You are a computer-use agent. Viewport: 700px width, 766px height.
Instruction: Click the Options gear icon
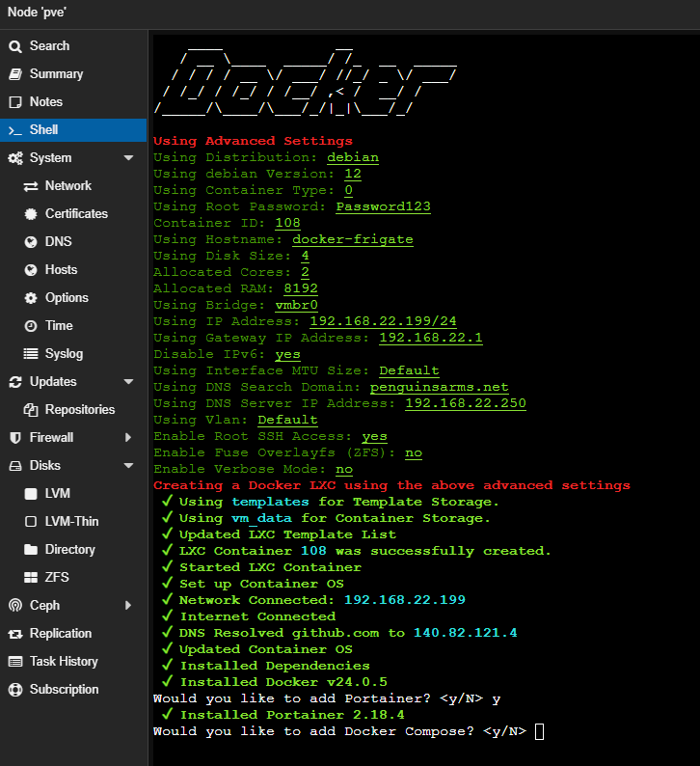[x=31, y=298]
